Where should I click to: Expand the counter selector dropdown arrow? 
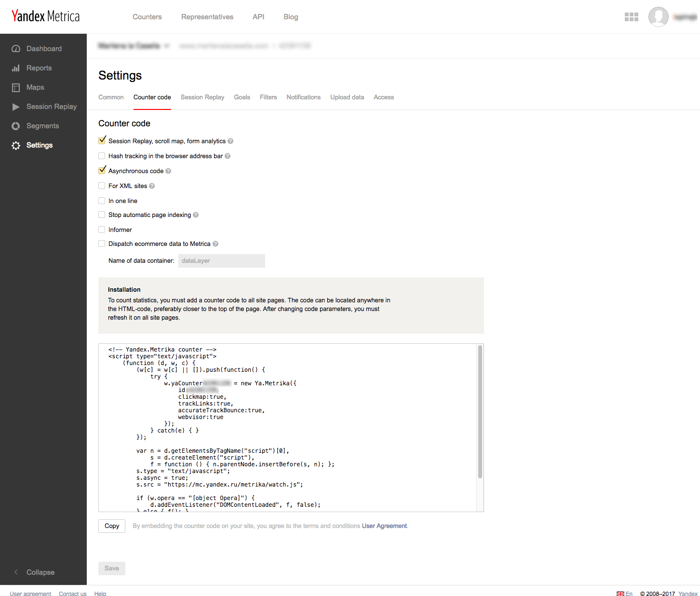(x=166, y=46)
